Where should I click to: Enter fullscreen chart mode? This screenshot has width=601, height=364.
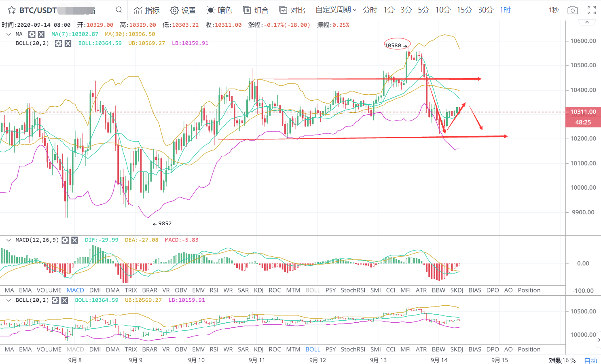[592, 10]
